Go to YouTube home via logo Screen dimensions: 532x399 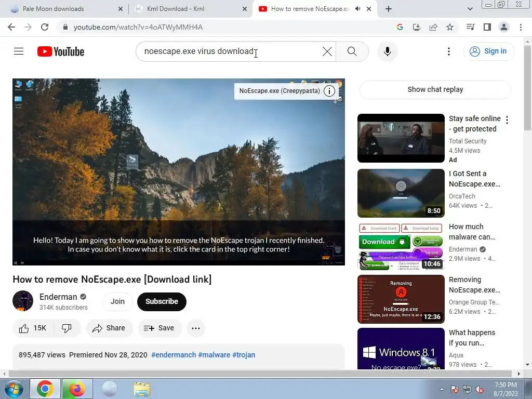tap(61, 51)
